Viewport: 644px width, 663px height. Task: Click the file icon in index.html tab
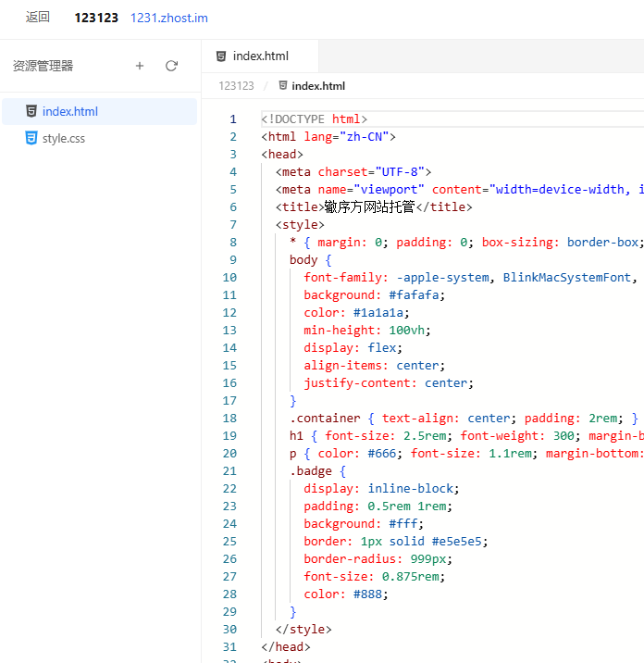(x=221, y=56)
